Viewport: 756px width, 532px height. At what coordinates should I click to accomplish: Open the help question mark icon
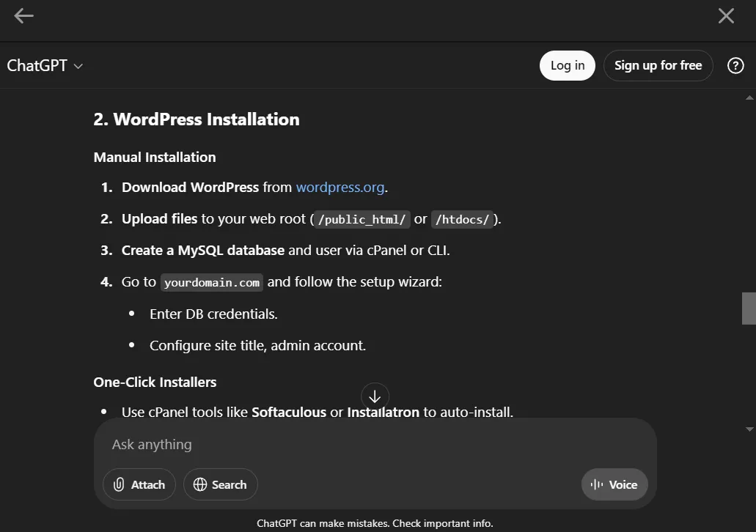tap(735, 66)
